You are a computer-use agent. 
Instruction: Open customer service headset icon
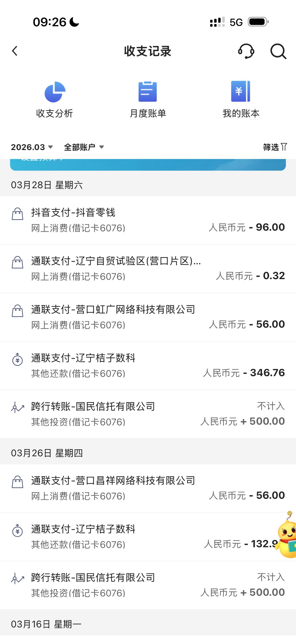tap(246, 51)
